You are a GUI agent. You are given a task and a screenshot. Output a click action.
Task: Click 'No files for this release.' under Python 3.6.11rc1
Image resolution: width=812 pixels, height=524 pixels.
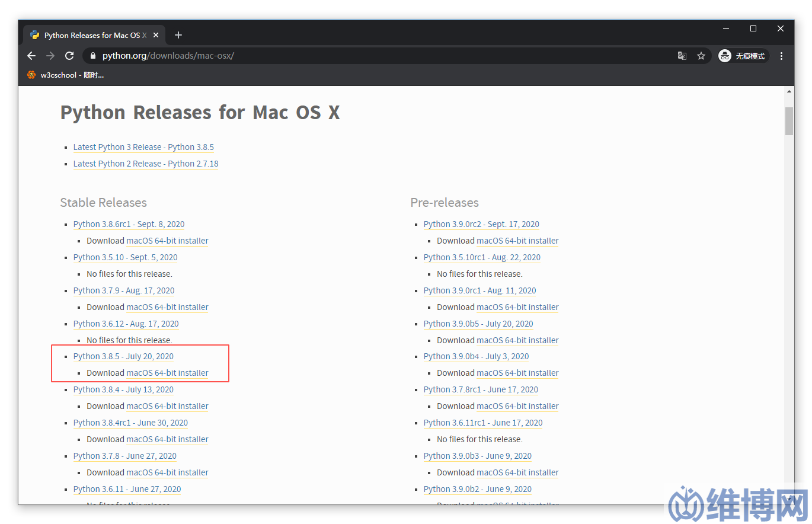[479, 439]
